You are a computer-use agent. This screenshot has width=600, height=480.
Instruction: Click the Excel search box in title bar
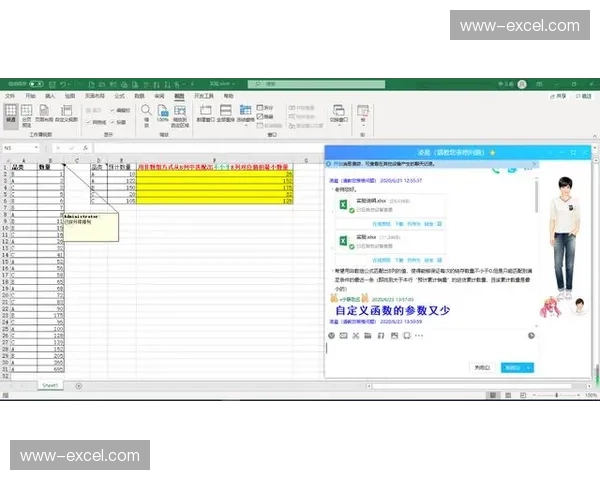click(x=316, y=84)
